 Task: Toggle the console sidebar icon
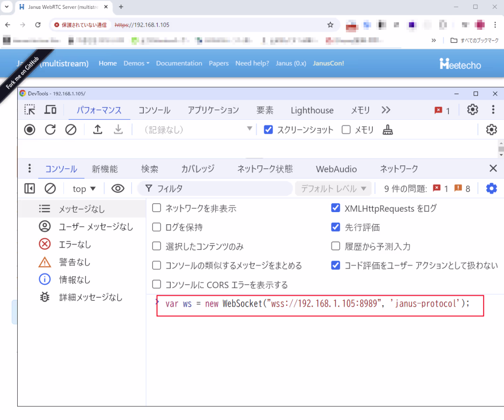coord(29,188)
